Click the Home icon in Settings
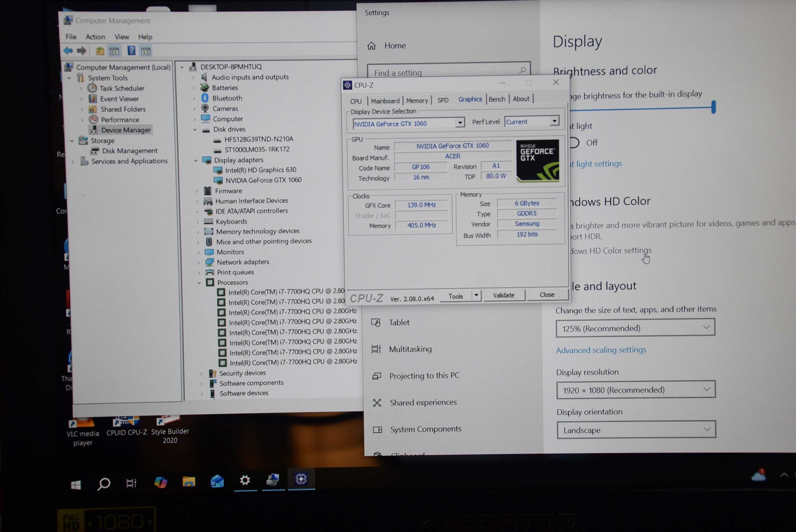This screenshot has height=532, width=796. [x=372, y=46]
